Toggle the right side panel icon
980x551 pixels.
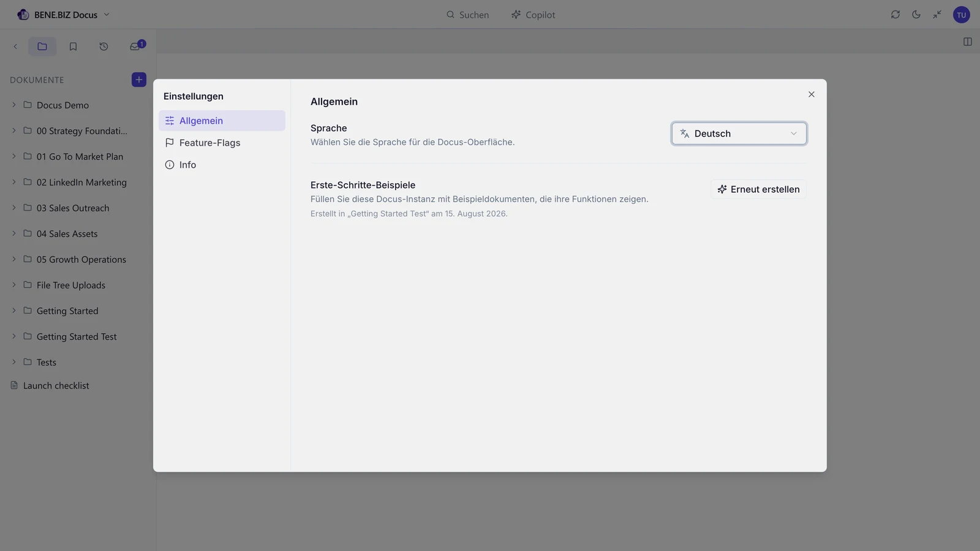tap(968, 42)
